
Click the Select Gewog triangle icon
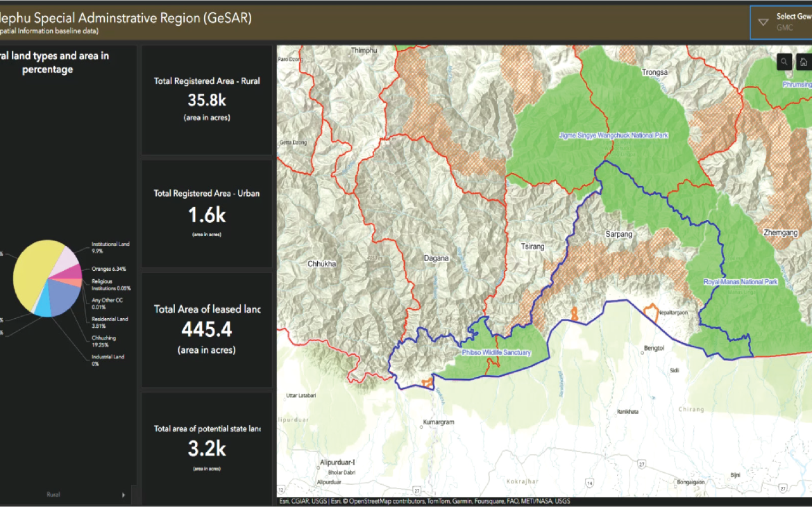(x=763, y=22)
